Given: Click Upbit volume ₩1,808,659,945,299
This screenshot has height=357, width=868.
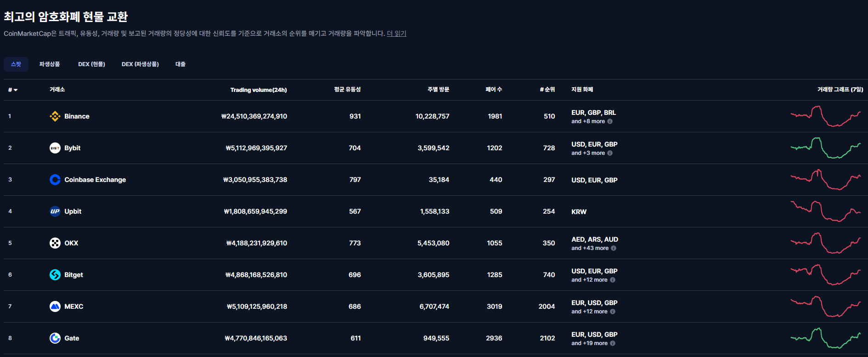Looking at the screenshot, I should point(255,211).
